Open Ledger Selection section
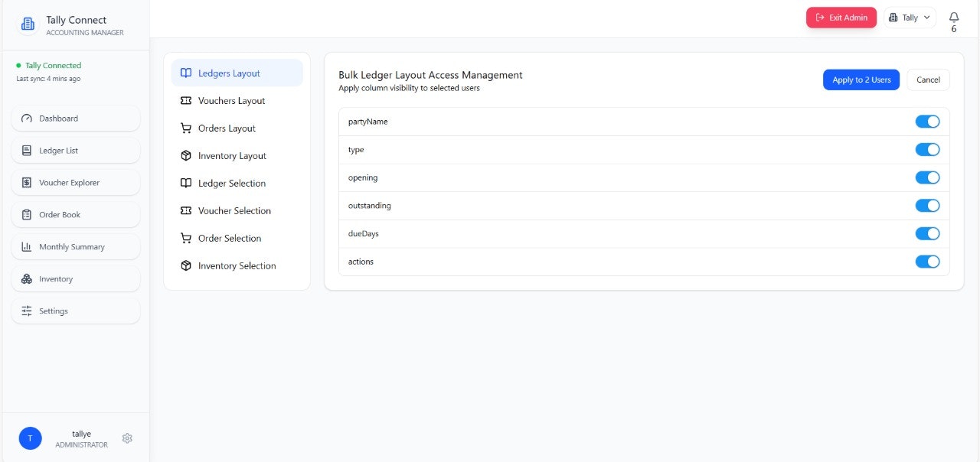The image size is (980, 462). coord(237,184)
